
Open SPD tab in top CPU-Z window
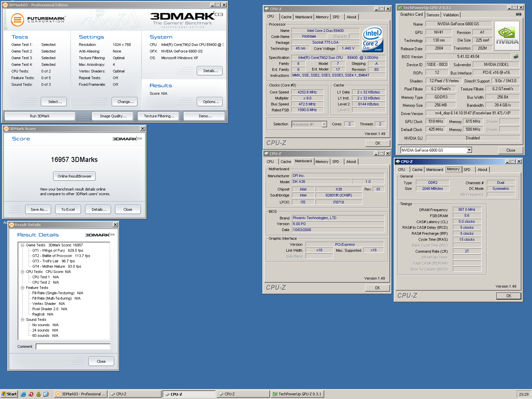point(336,17)
